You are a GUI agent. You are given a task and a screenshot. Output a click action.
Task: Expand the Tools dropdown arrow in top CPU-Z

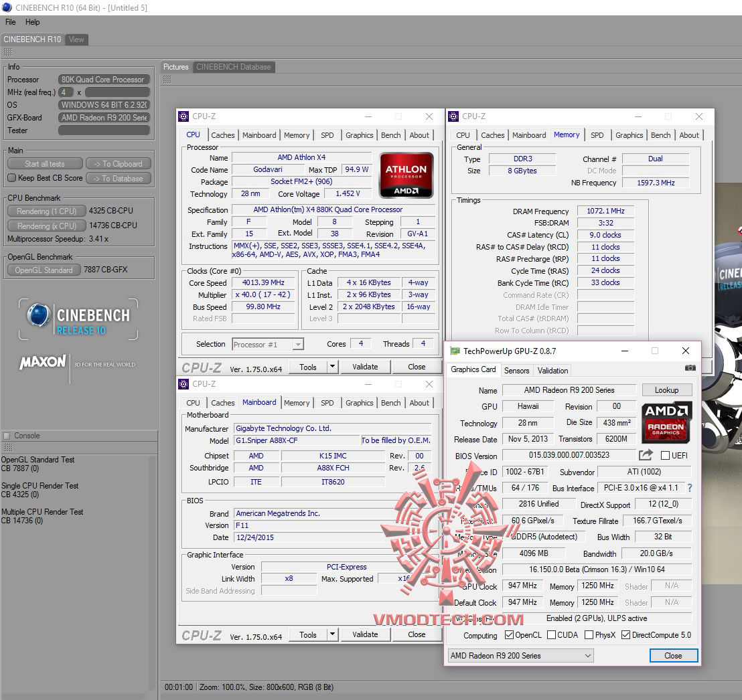point(332,367)
